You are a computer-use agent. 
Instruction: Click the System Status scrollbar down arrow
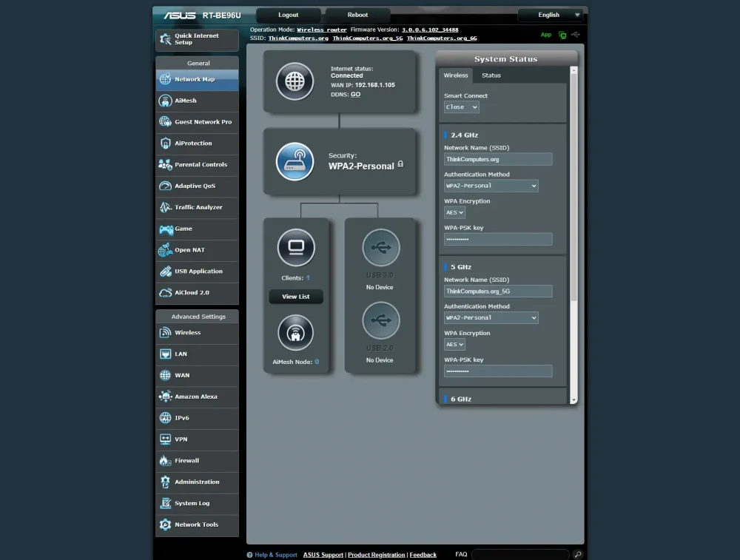(574, 400)
